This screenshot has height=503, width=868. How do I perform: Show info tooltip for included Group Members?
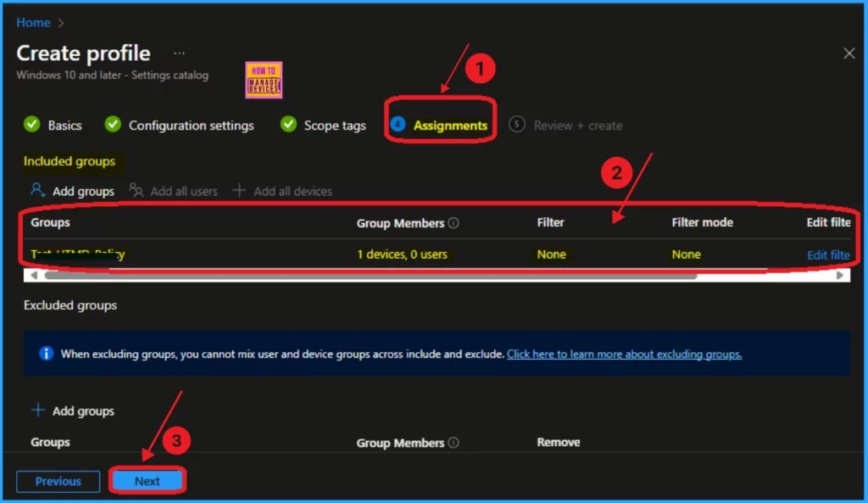[453, 223]
